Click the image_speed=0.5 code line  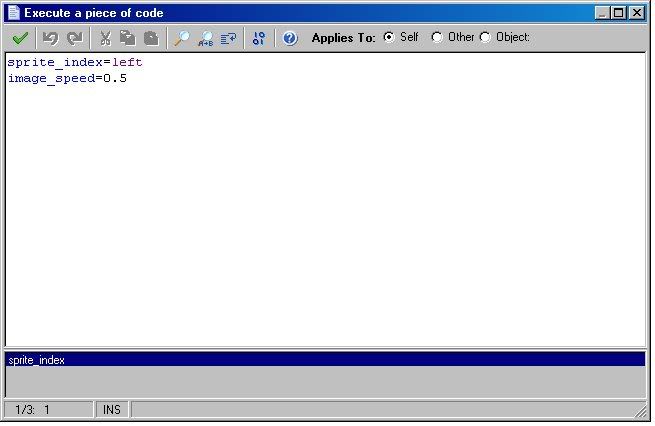pos(67,78)
